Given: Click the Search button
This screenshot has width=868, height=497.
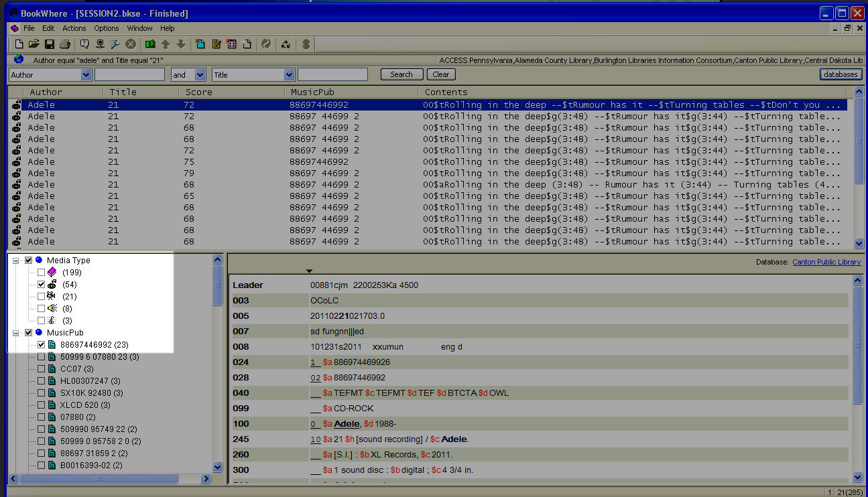Looking at the screenshot, I should click(401, 74).
